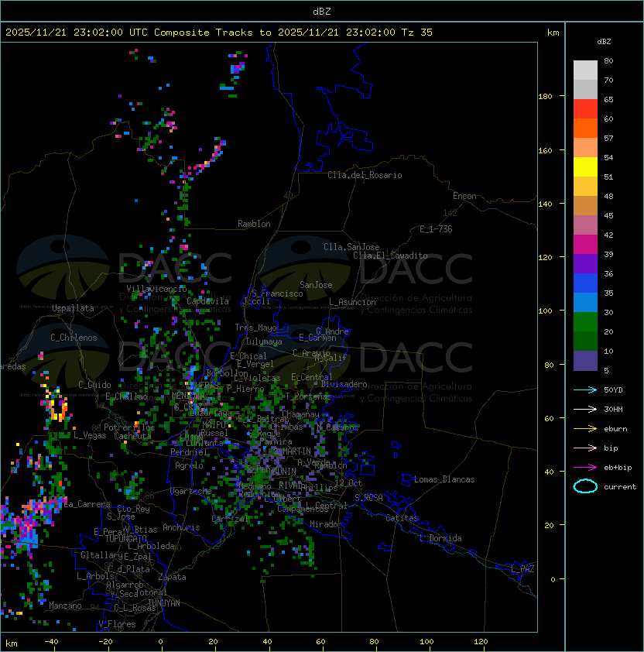644x652 pixels.
Task: Click the cyan 50YD arrow legend icon
Action: (x=585, y=390)
